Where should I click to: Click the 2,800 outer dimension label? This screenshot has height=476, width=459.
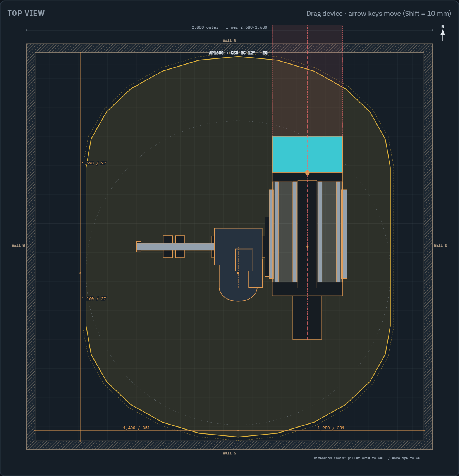coord(229,27)
